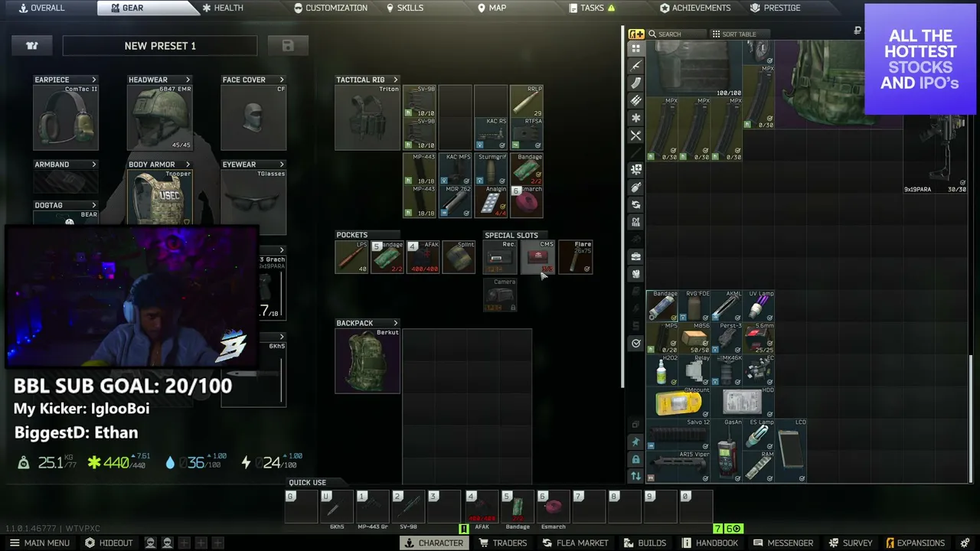The height and width of the screenshot is (551, 980).
Task: Toggle the found-in-raid checkmark filter
Action: point(635,343)
